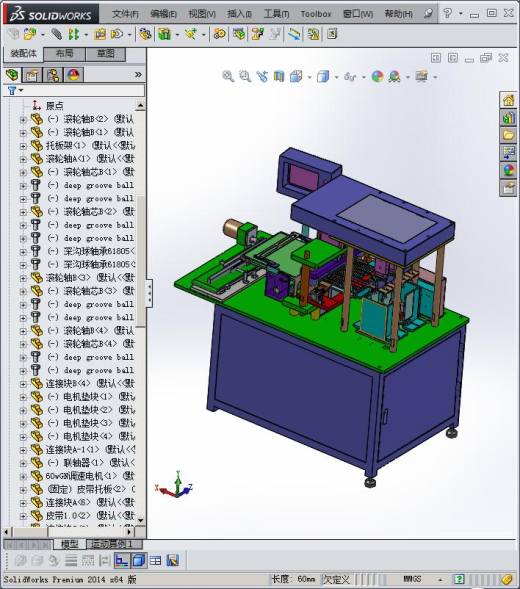This screenshot has width=520, height=589.
Task: Click Zoom to Area icon
Action: [x=245, y=77]
